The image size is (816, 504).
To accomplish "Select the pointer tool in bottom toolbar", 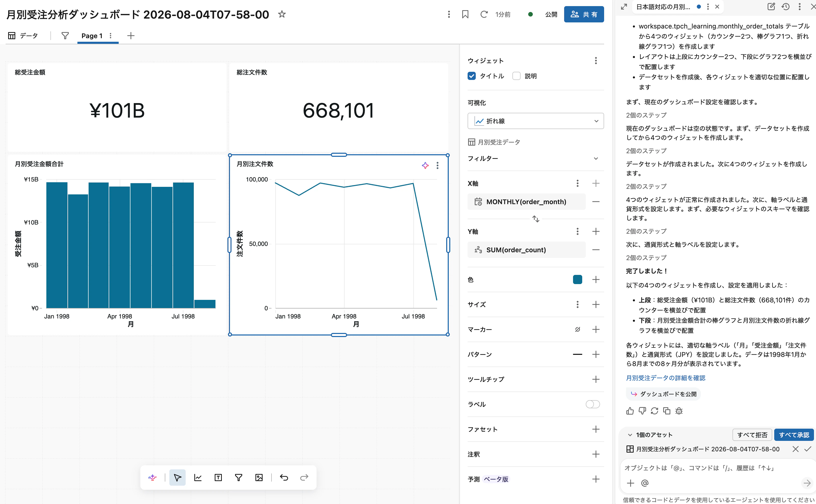I will point(178,477).
